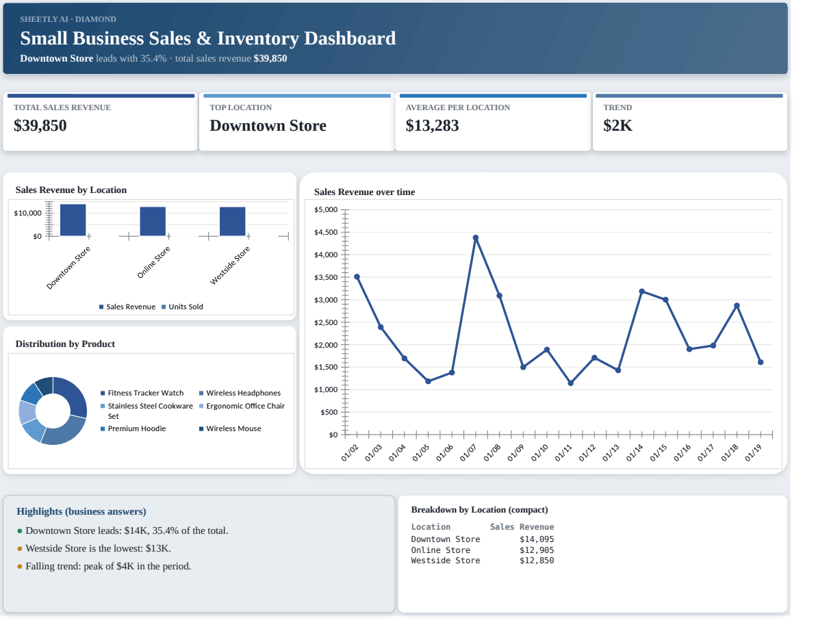Click the "$2,500" y-axis label on line chart
840x631 pixels.
tap(326, 322)
